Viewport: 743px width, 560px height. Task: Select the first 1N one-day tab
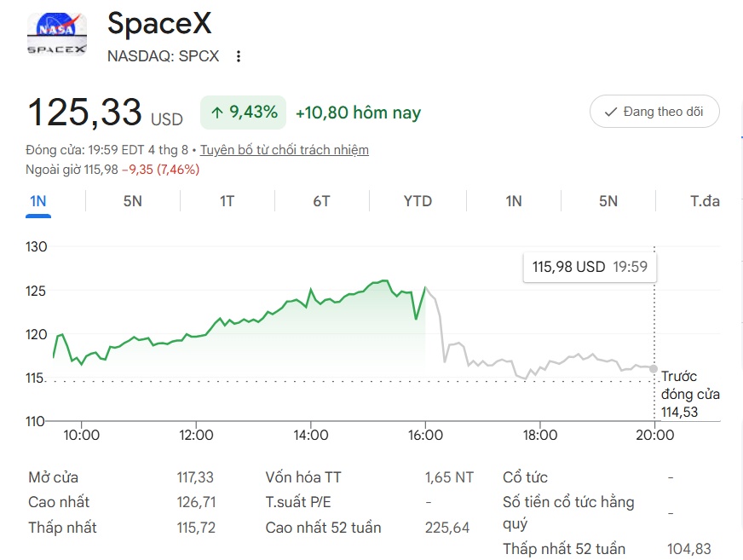coord(38,201)
